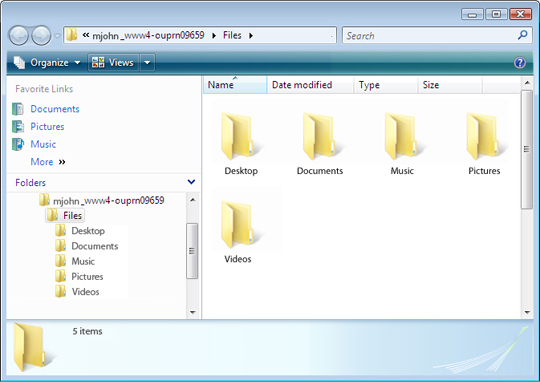This screenshot has width=540, height=382.
Task: Open the recent pages dropdown arrow
Action: point(58,36)
